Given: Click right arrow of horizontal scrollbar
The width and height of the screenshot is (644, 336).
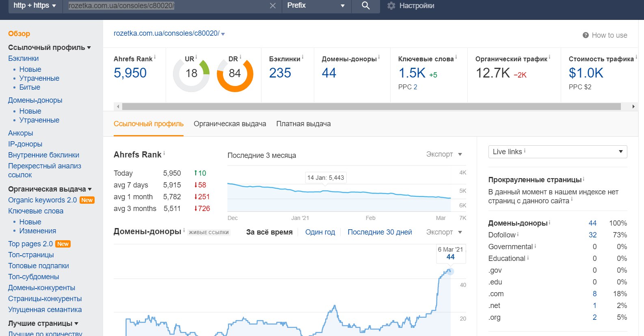Looking at the screenshot, I should [633, 107].
